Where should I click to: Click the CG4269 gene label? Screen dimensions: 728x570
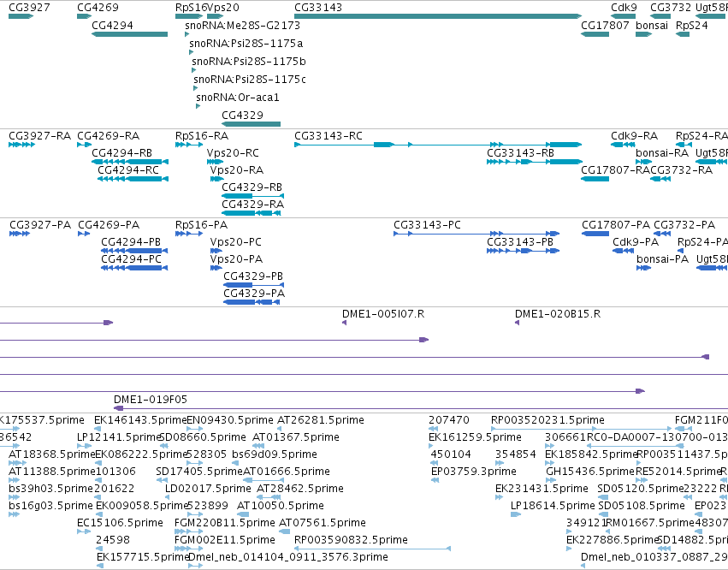coord(98,8)
